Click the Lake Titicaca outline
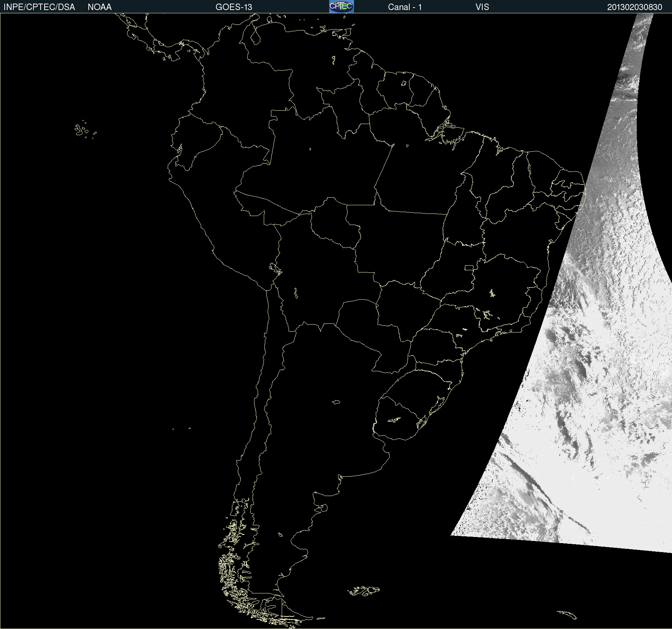 click(x=275, y=268)
